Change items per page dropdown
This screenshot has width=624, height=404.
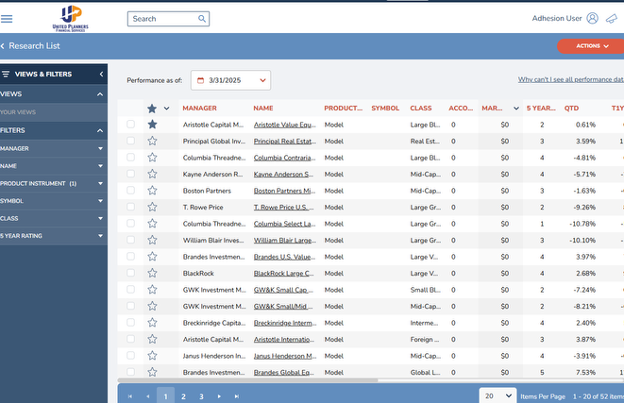click(498, 396)
